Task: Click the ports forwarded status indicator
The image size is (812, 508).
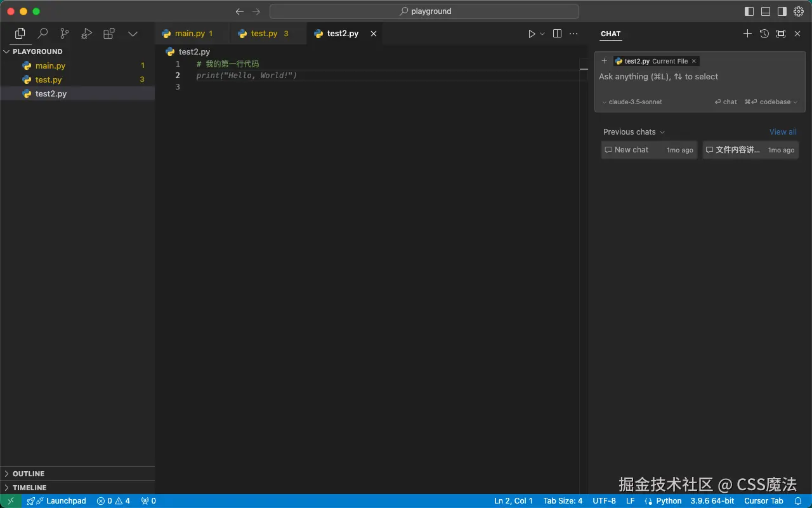Action: click(148, 501)
